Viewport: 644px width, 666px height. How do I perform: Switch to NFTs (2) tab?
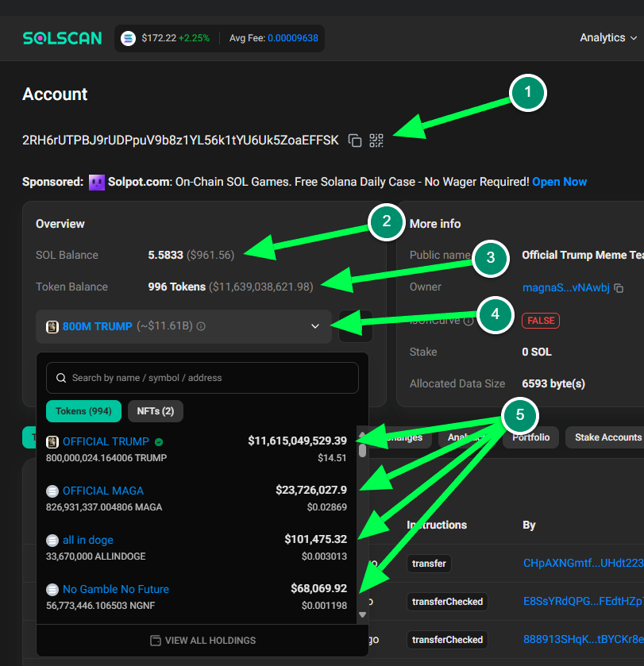tap(156, 411)
